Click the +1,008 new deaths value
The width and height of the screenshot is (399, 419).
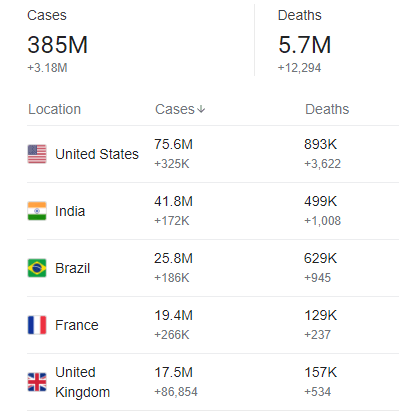pos(322,221)
